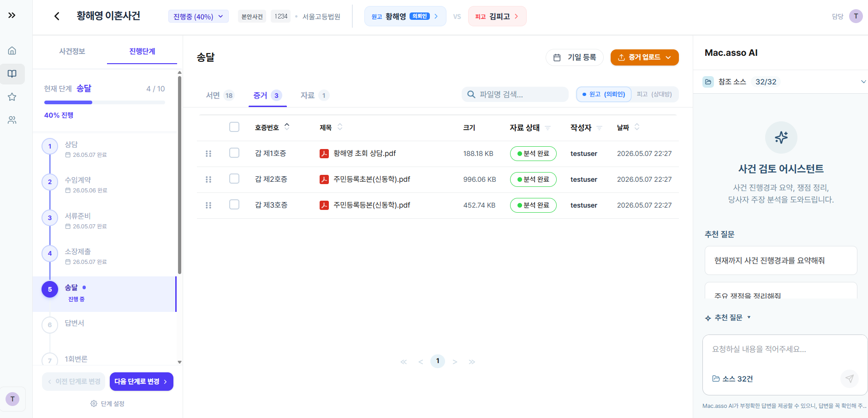This screenshot has width=868, height=418.
Task: Open defendant 피고 김피고 party chip
Action: [497, 16]
